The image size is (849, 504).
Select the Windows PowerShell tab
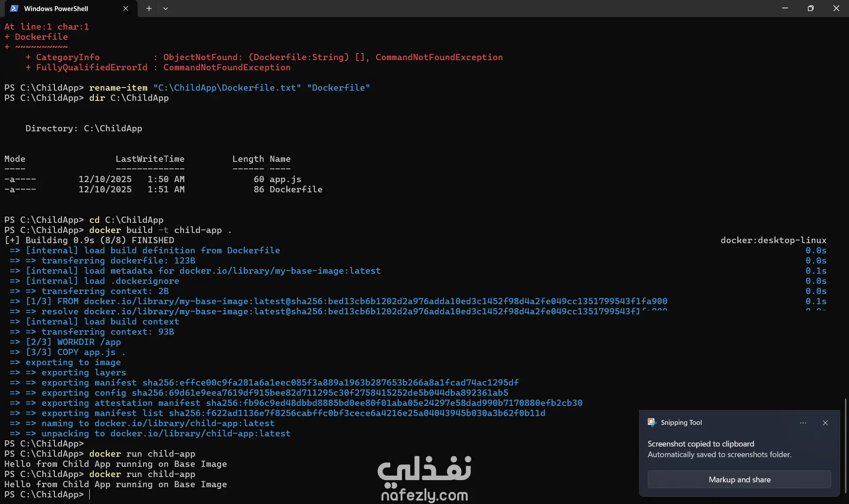56,8
